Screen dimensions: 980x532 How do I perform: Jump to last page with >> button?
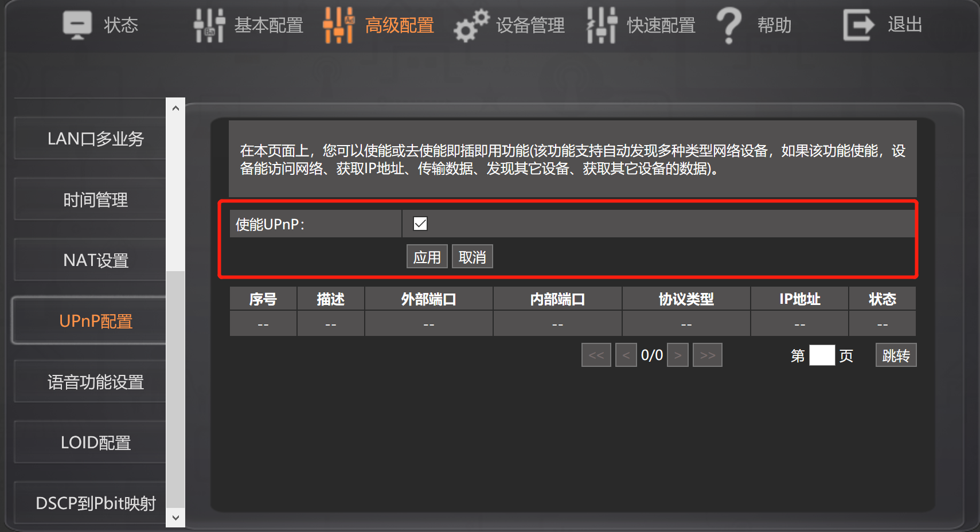707,355
